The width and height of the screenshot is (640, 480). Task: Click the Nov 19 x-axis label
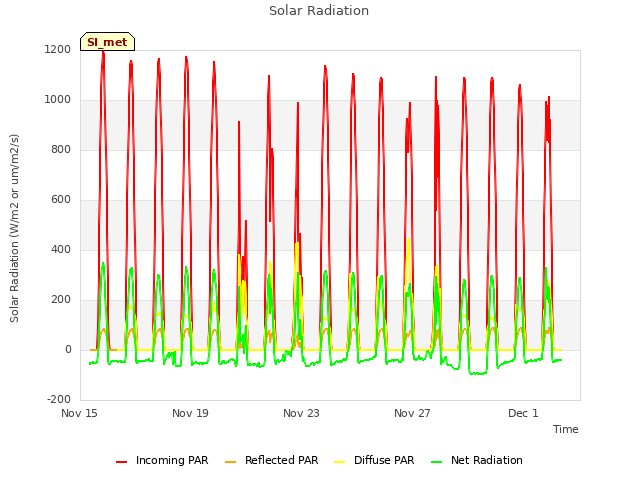coord(190,413)
